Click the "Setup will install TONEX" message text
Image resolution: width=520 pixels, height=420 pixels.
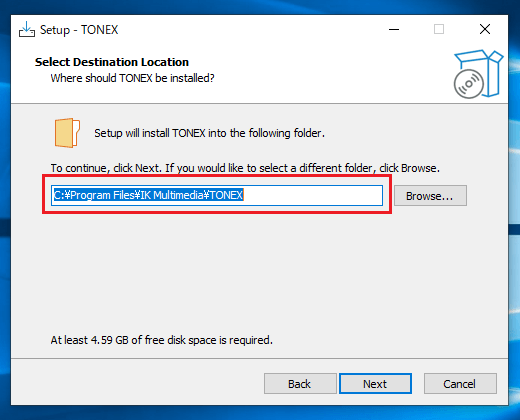(209, 133)
